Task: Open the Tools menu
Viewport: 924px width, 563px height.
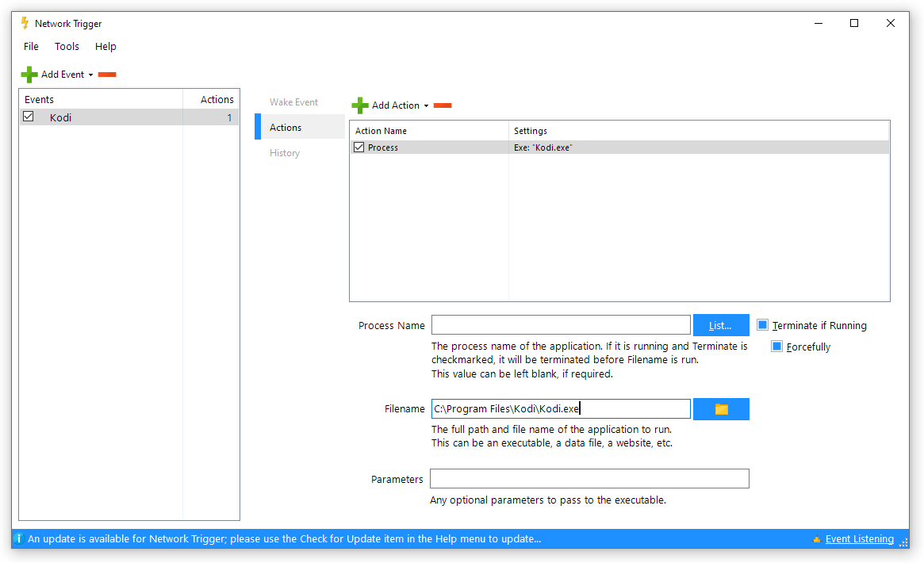Action: 67,47
